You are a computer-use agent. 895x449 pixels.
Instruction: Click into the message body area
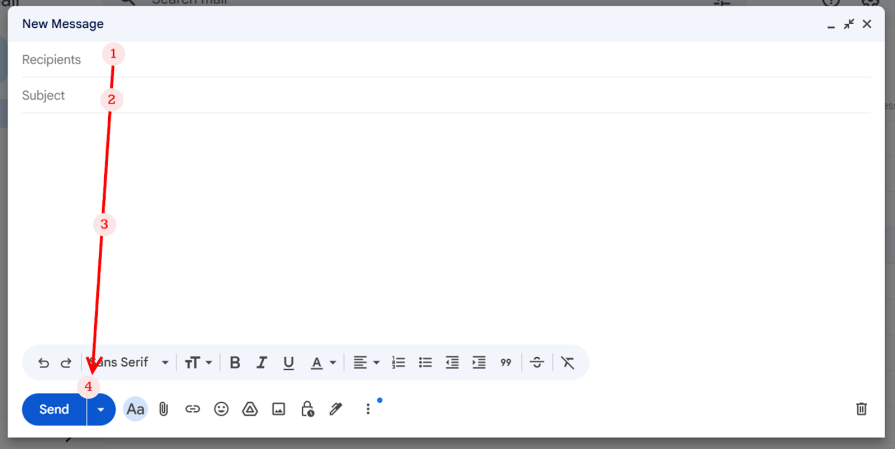coord(446,228)
